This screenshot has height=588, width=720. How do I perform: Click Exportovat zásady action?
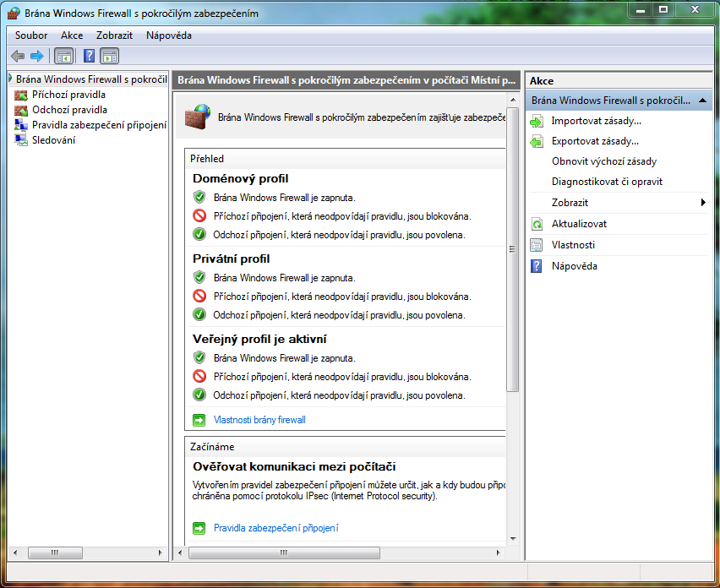[x=595, y=141]
